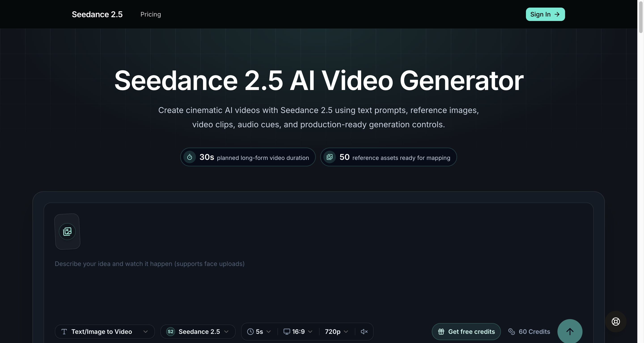Viewport: 644px width, 343px height.
Task: Open the Pricing page
Action: click(150, 14)
